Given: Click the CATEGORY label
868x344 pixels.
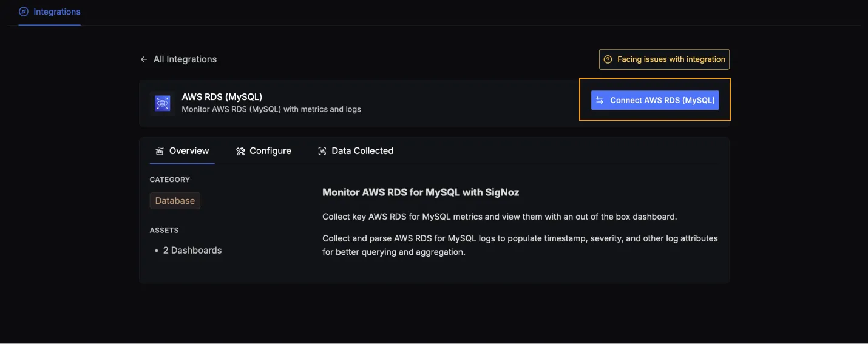Looking at the screenshot, I should [170, 180].
